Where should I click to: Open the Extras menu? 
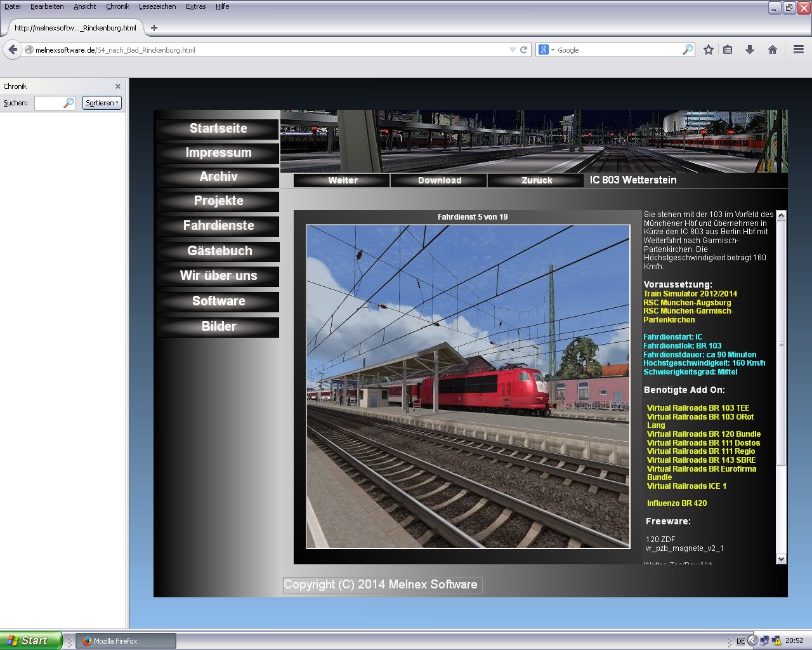[195, 6]
